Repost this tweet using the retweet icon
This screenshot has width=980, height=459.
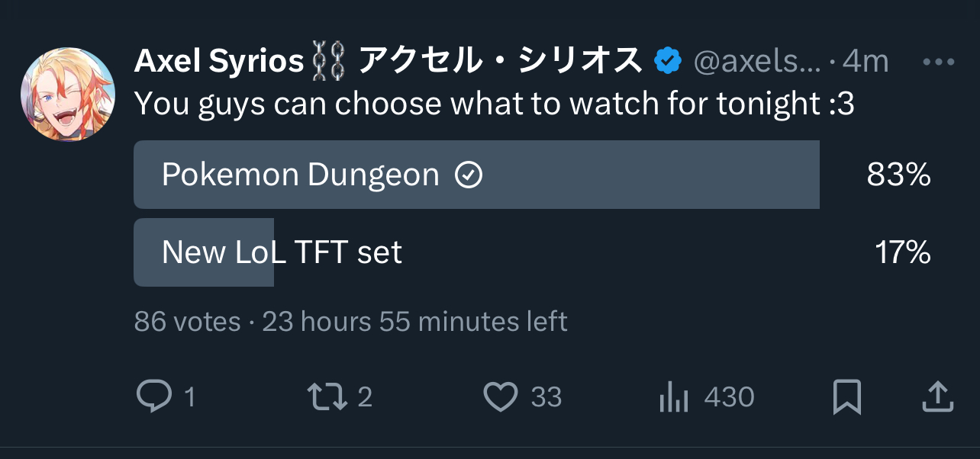pyautogui.click(x=326, y=396)
